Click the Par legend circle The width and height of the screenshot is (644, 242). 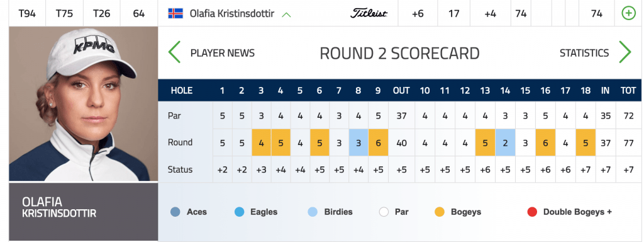[x=384, y=212]
